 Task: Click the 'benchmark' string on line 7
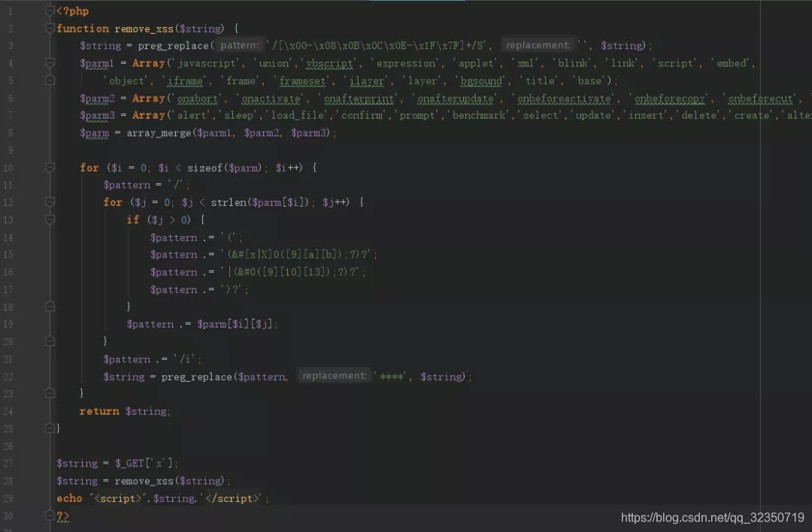pyautogui.click(x=479, y=116)
